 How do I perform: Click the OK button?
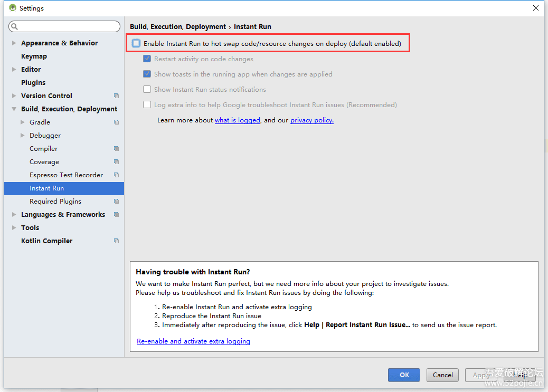tap(404, 375)
